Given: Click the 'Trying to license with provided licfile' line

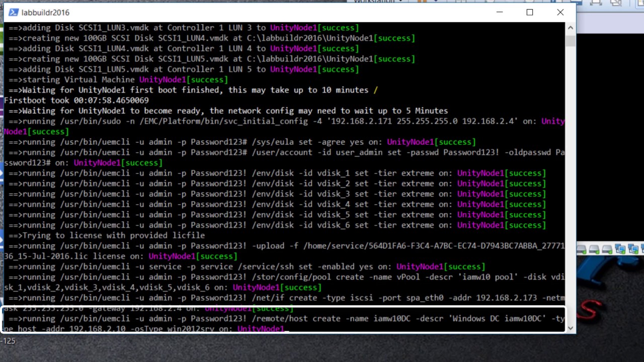Looking at the screenshot, I should 107,235.
